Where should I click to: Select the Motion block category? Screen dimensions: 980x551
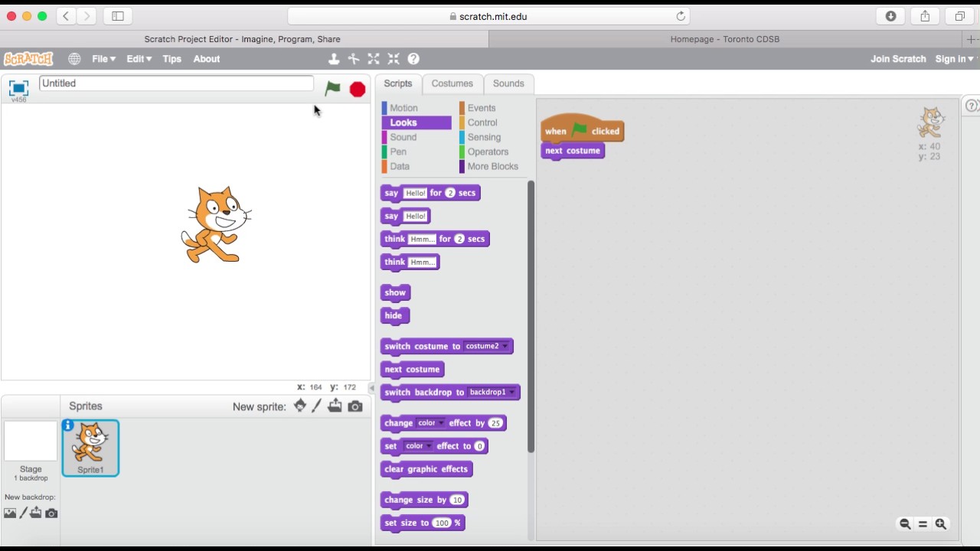click(403, 108)
